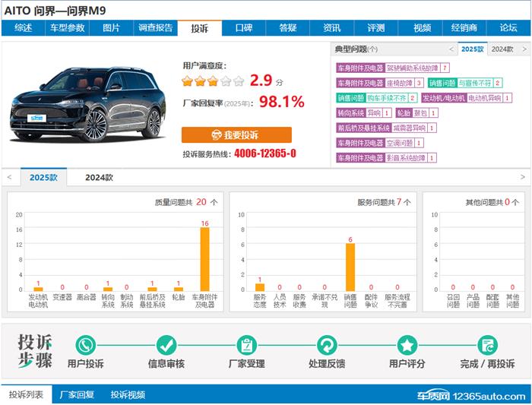Open the 综述 overview tab
Screen dimensions: 532x405
(23, 28)
